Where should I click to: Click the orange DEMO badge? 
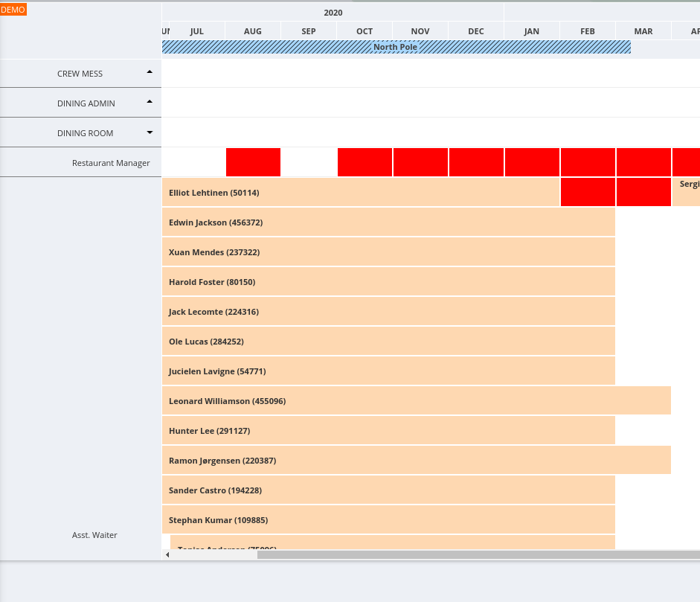[13, 10]
